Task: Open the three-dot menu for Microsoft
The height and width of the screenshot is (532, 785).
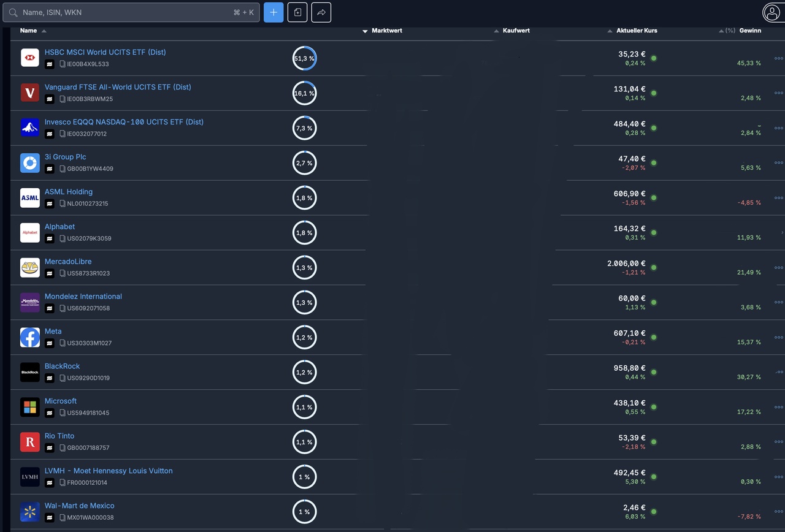Action: (x=779, y=408)
